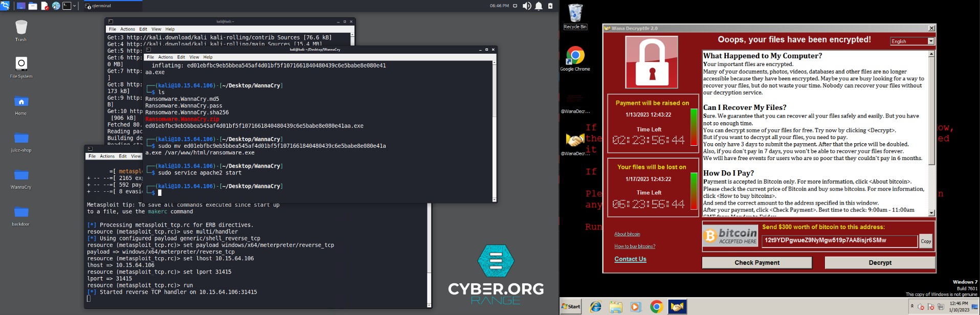
Task: Open the text editor panel launcher
Action: tap(44, 6)
